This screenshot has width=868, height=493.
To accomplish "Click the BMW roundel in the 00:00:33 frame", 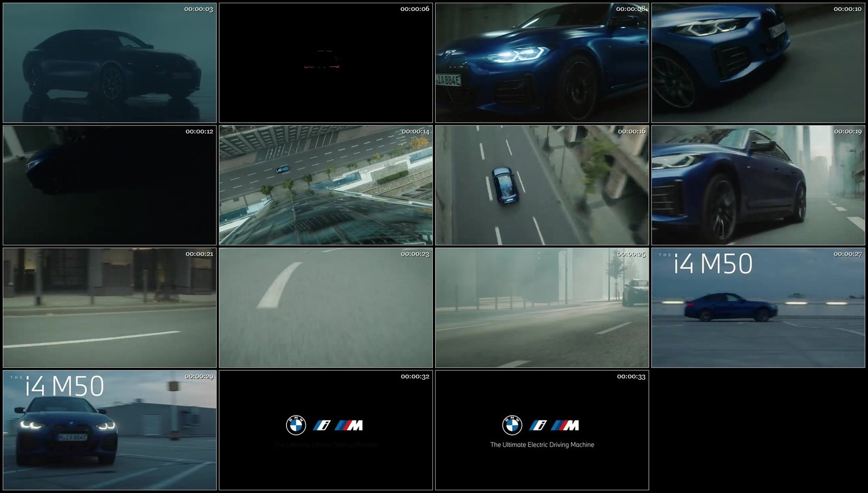I will click(x=512, y=425).
